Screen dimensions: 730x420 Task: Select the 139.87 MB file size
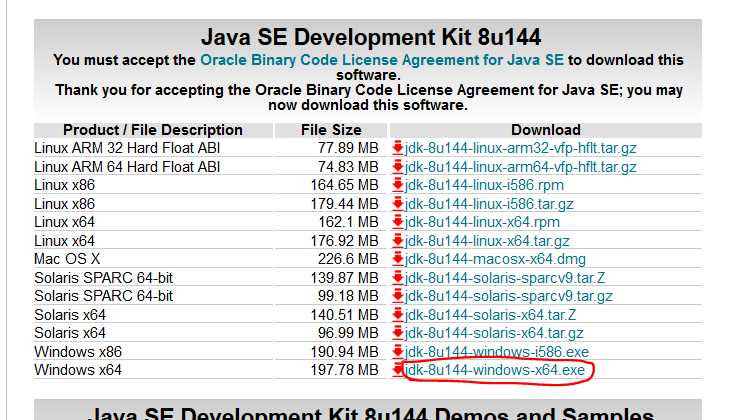pyautogui.click(x=345, y=278)
